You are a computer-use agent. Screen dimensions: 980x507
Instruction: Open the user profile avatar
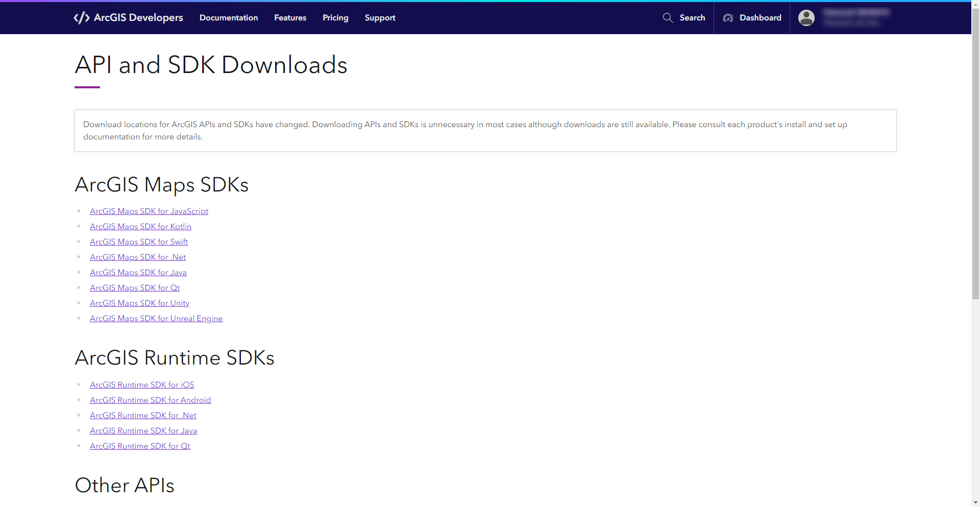tap(806, 18)
